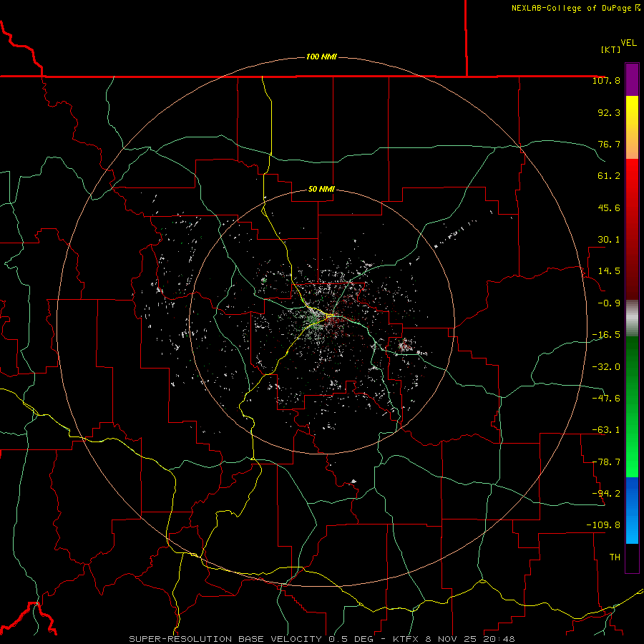
Task: Click the -94.2 legend value
Action: coord(606,494)
